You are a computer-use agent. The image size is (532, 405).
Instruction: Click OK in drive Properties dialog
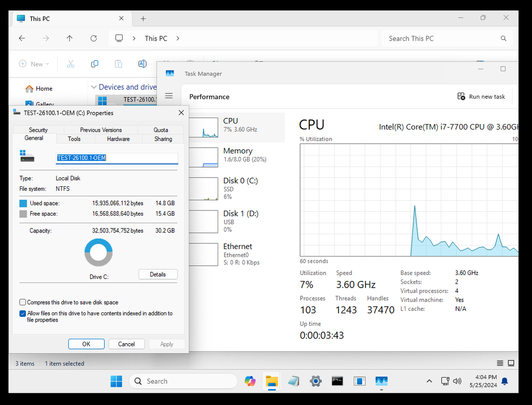click(86, 344)
